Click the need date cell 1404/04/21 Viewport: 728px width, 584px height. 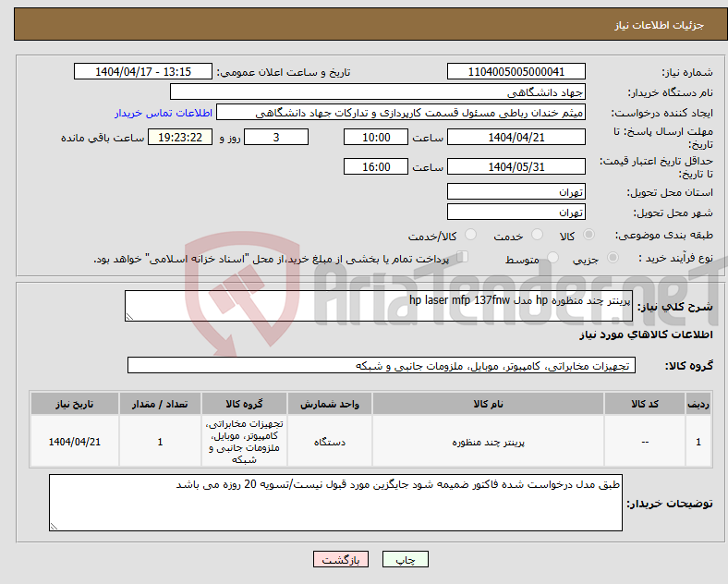click(x=75, y=442)
